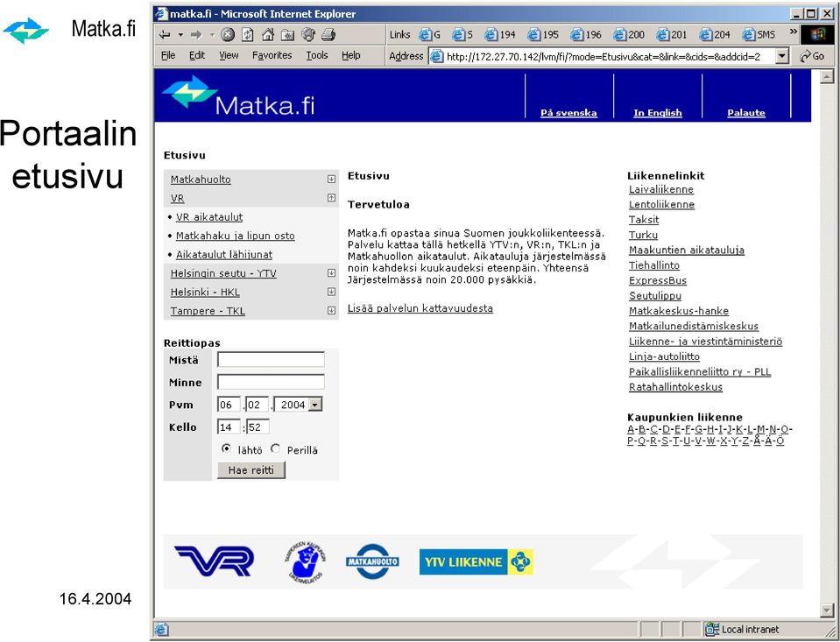Screen dimensions: 840x642
Task: Open the Laivaliikenne link
Action: coord(661,189)
